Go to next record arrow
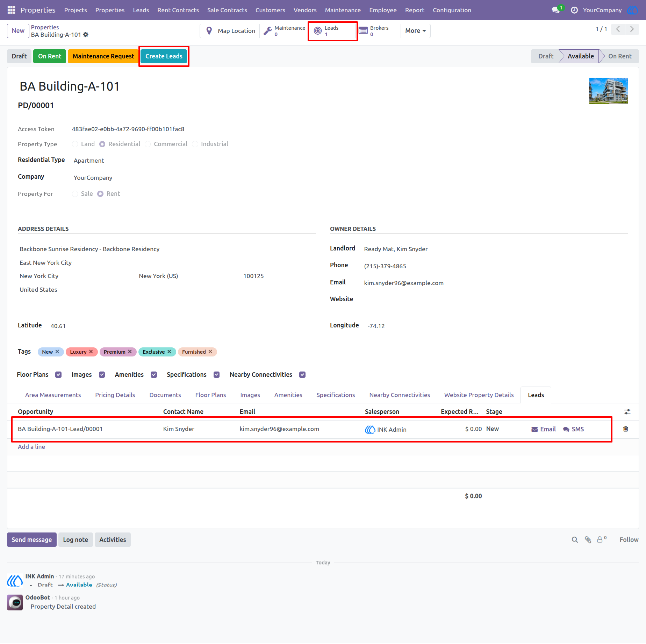This screenshot has width=646, height=644. pos(632,29)
